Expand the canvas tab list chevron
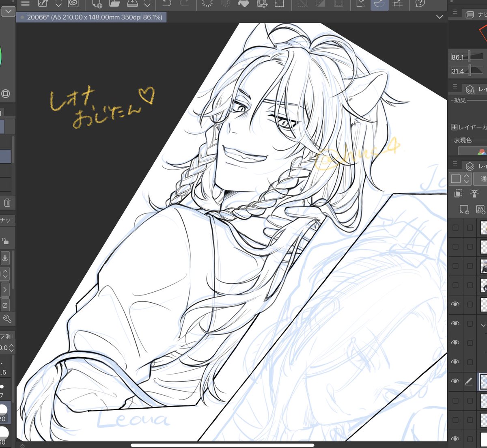 click(440, 17)
